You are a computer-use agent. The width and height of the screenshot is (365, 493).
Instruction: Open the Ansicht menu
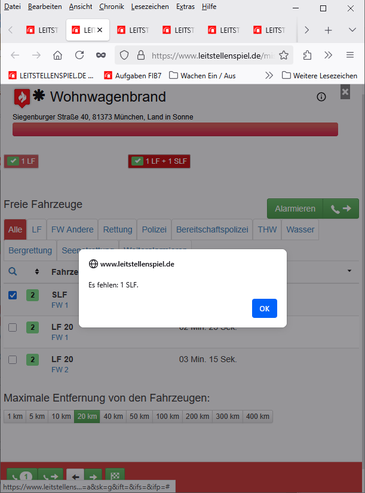[x=80, y=6]
